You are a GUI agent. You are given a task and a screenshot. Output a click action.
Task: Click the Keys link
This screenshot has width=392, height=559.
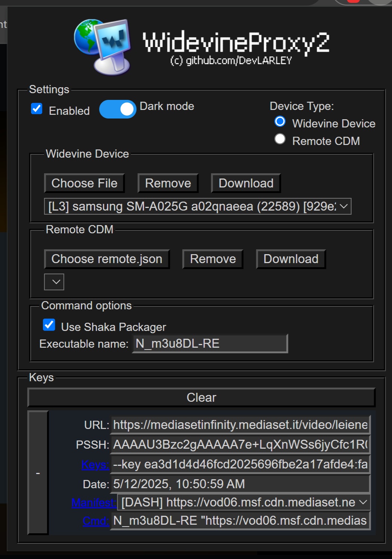95,465
